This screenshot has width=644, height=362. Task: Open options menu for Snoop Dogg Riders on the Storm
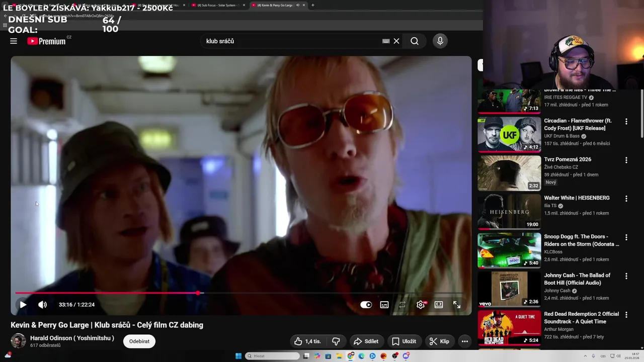pyautogui.click(x=626, y=237)
